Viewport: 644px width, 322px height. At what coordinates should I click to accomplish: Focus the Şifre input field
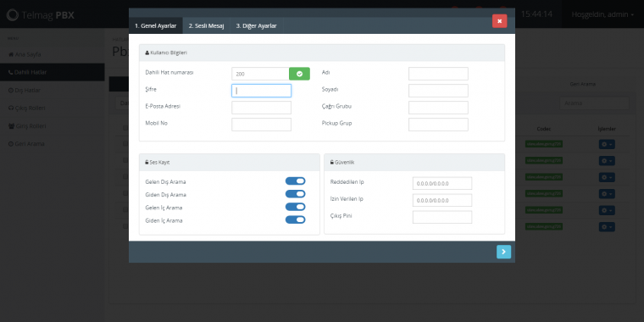(261, 91)
